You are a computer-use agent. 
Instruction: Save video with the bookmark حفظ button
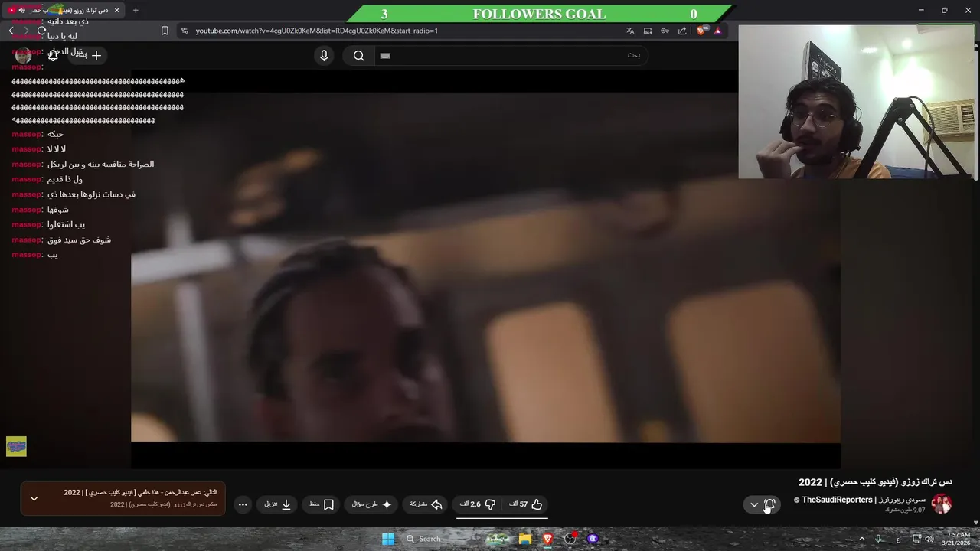[322, 504]
